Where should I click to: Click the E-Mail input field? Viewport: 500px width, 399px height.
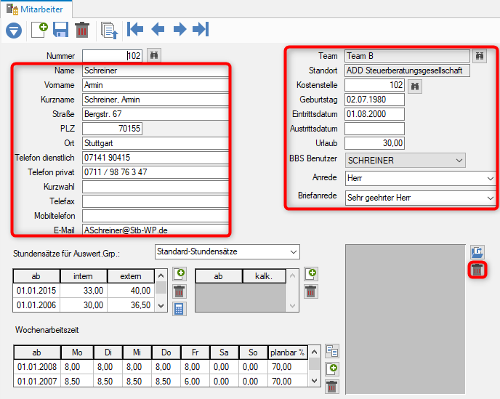(155, 230)
